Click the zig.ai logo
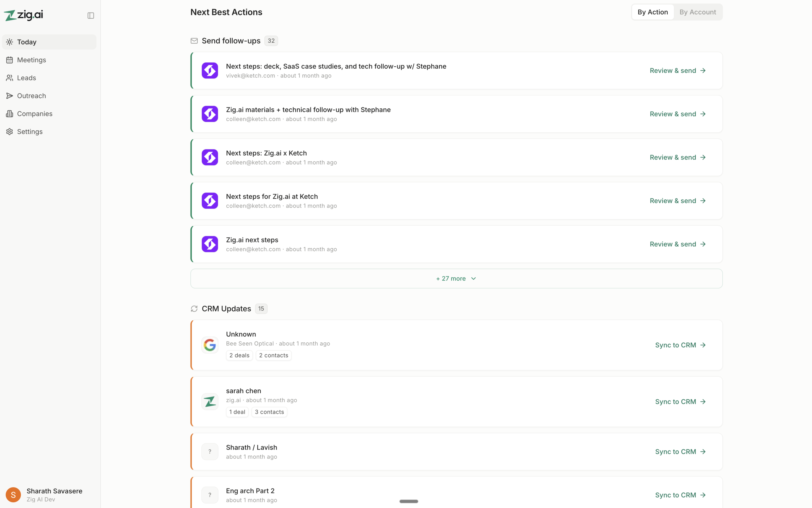Screen dimensions: 812x508 click(23, 15)
